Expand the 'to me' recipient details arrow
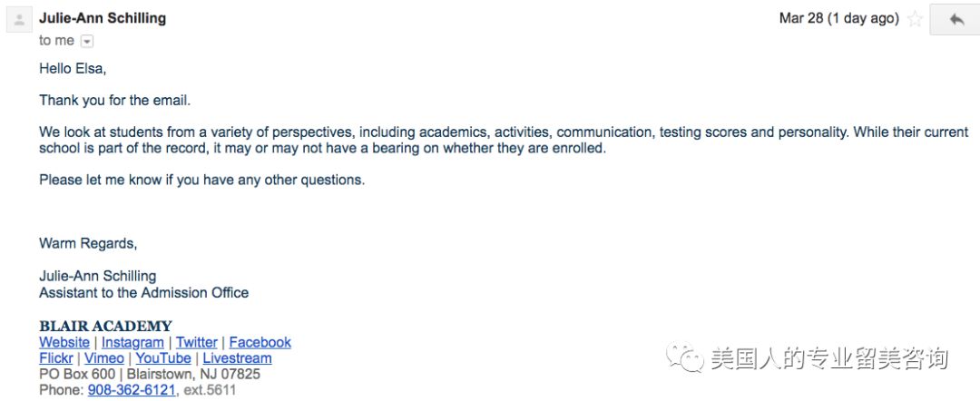This screenshot has width=980, height=401. [x=87, y=41]
